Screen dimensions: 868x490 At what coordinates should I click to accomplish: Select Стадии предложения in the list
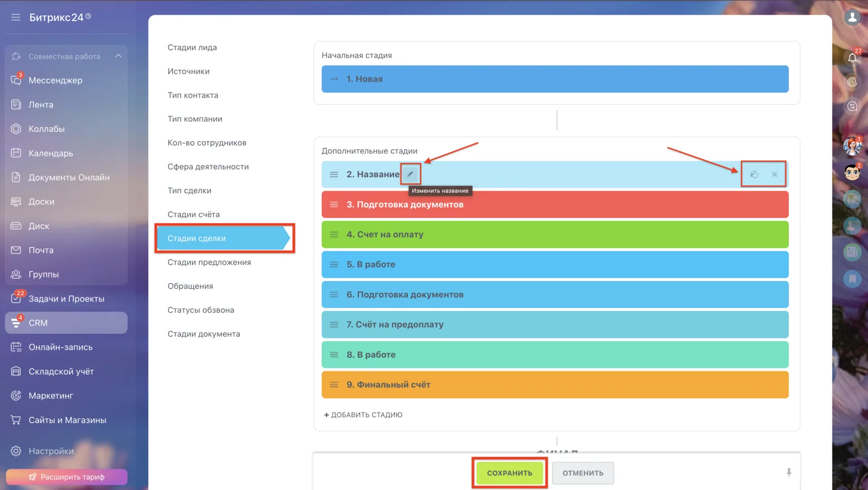[209, 262]
